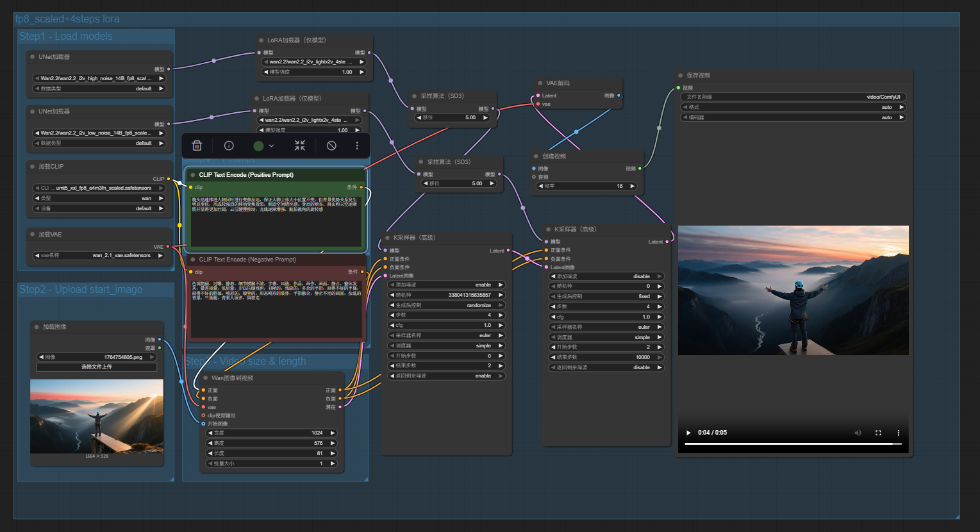Increase 结束步数 10000 with its right arrow
The height and width of the screenshot is (532, 980).
pos(660,358)
